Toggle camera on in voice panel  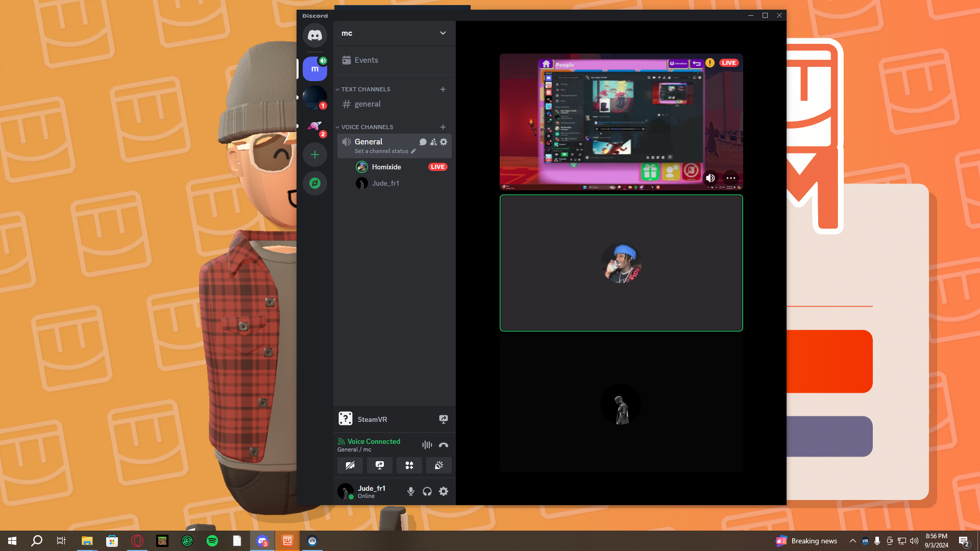pyautogui.click(x=350, y=465)
